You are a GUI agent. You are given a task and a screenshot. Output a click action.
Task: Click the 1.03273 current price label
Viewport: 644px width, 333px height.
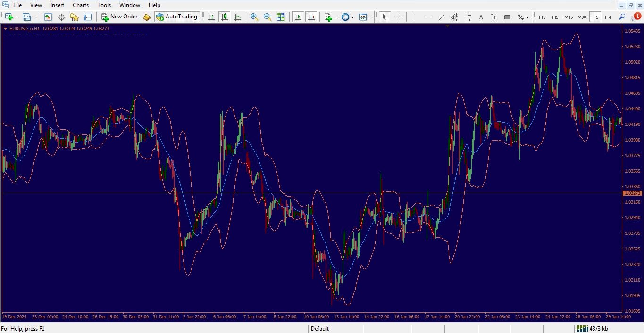click(632, 193)
